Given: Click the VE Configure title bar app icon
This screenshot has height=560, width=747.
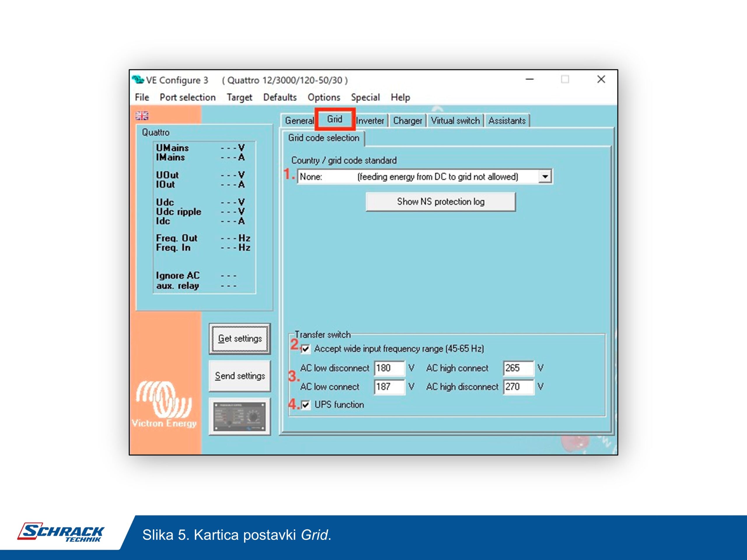Looking at the screenshot, I should 138,80.
